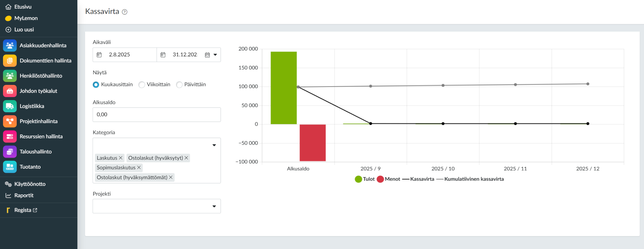Open the Asiakkuudenhallinta module icon
The image size is (644, 249).
(10, 46)
